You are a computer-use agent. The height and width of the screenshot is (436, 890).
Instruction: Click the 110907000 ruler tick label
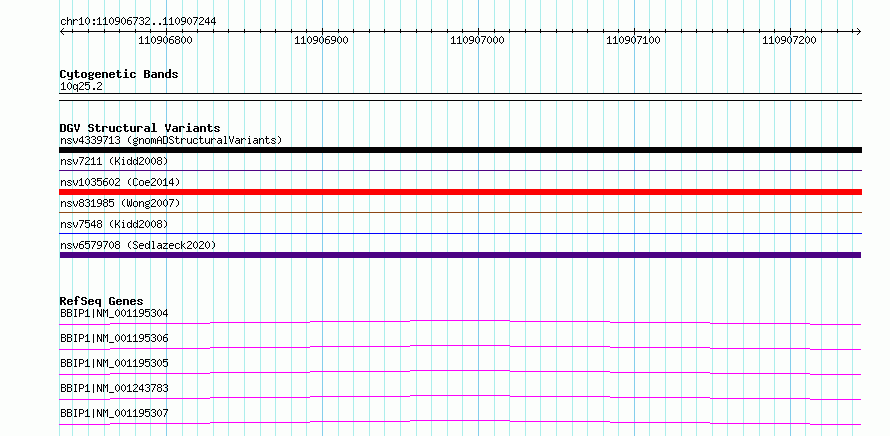click(x=477, y=40)
